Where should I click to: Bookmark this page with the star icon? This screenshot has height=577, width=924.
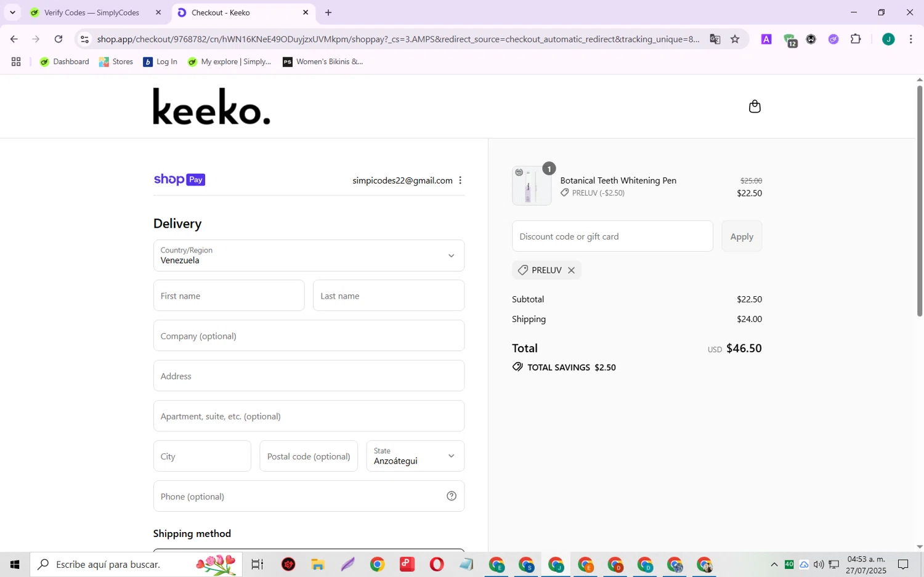(x=735, y=39)
